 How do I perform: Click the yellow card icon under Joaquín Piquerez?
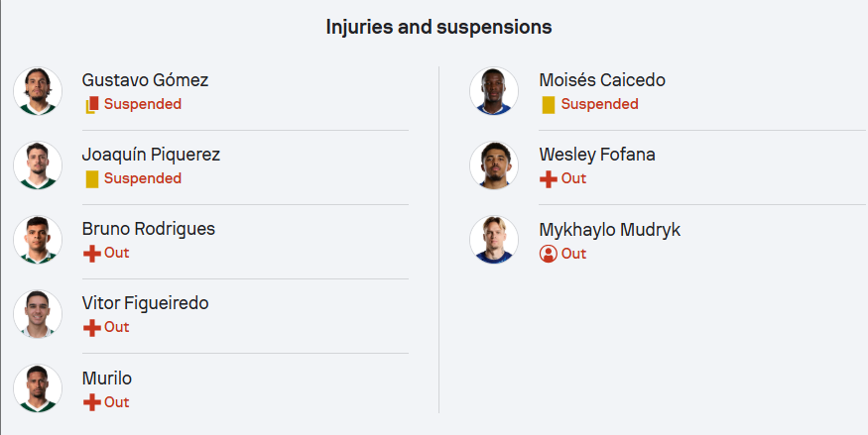[x=92, y=179]
